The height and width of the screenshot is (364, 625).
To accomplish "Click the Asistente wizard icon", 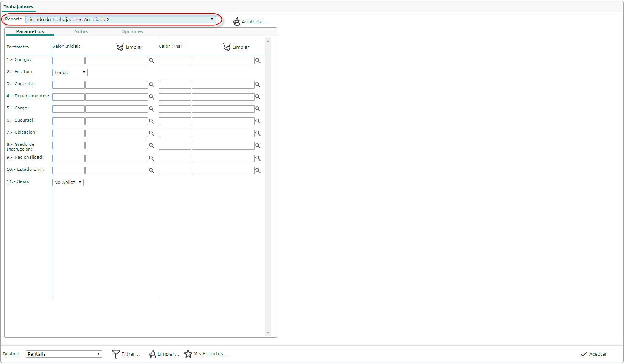I will click(236, 22).
